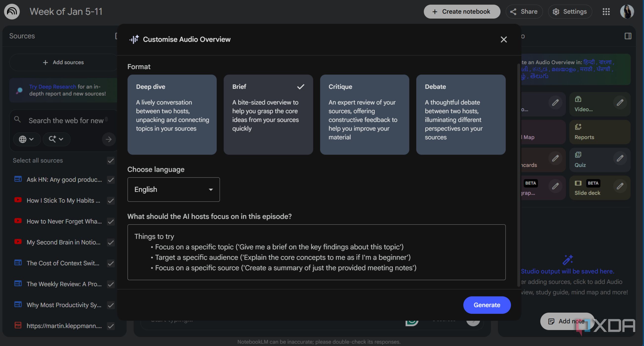Uncheck The Cost of Context Switching checkbox
644x346 pixels.
tap(111, 263)
